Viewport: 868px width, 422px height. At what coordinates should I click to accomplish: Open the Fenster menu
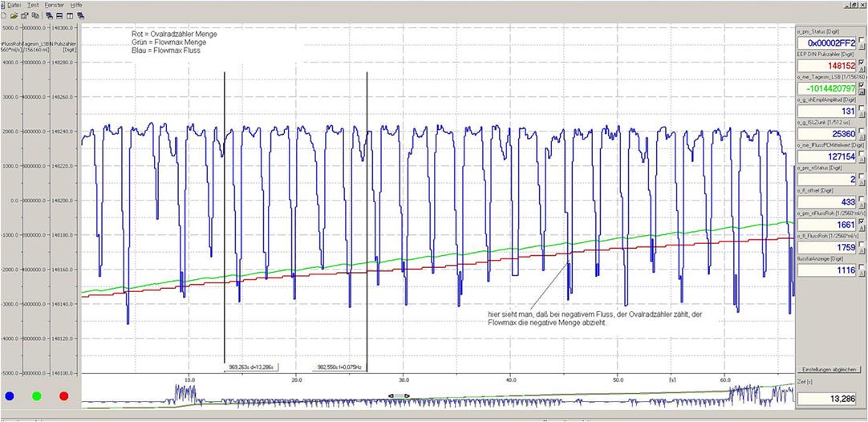(x=55, y=5)
